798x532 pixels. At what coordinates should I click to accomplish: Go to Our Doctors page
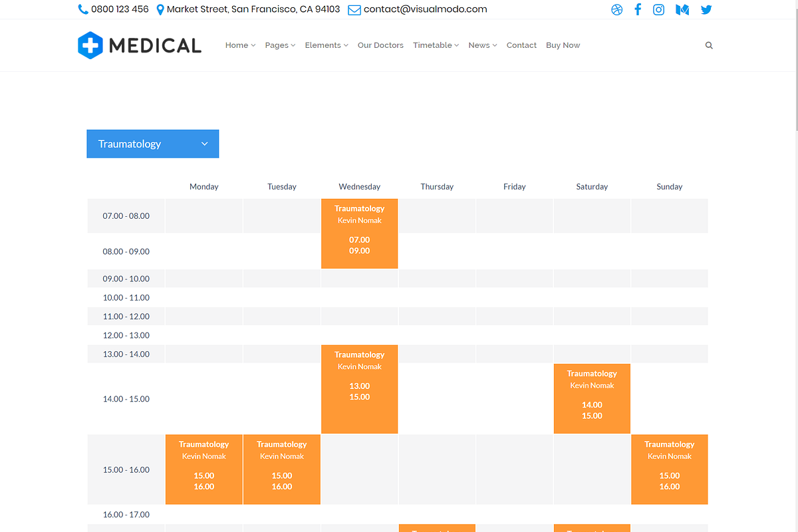[380, 45]
